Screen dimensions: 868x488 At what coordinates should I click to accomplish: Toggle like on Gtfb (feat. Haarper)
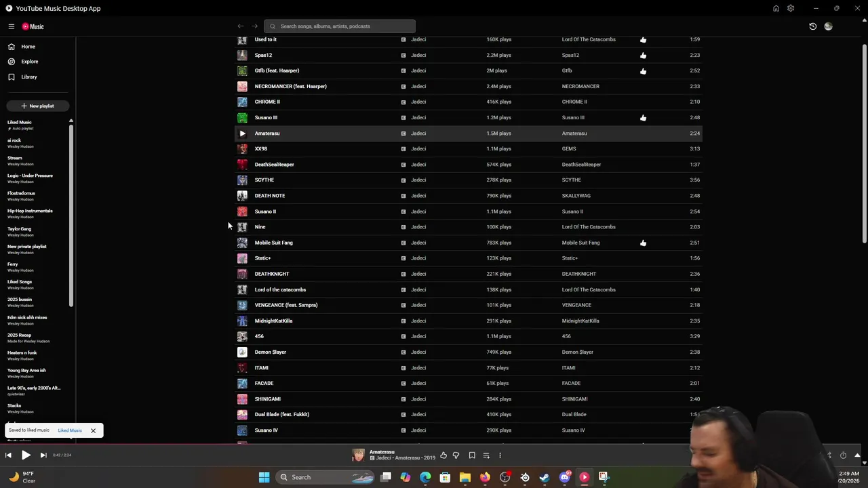click(643, 70)
